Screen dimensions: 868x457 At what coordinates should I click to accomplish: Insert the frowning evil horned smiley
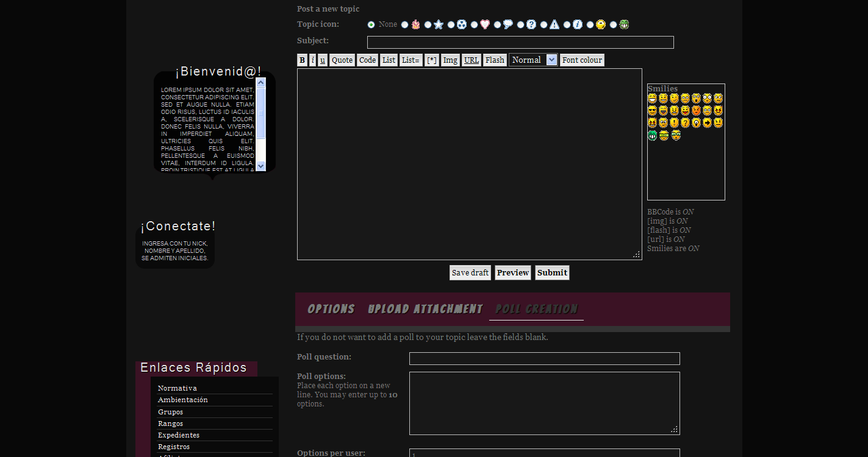[x=718, y=110]
